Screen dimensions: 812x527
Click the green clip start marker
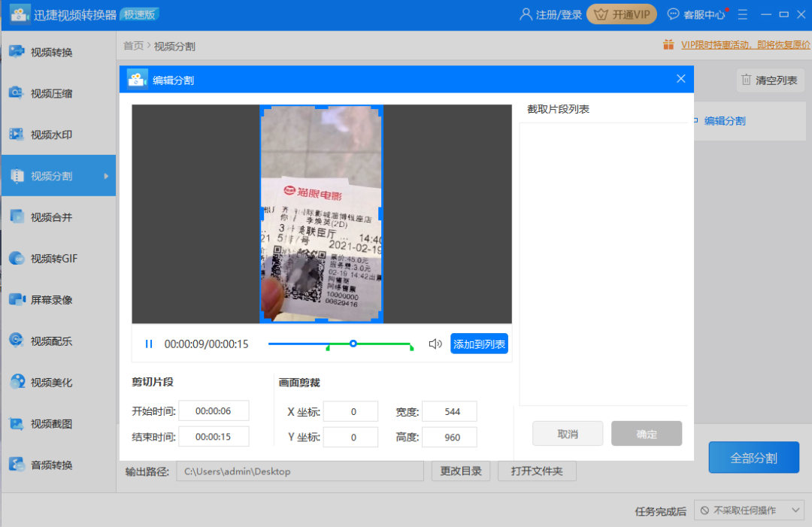pos(328,347)
